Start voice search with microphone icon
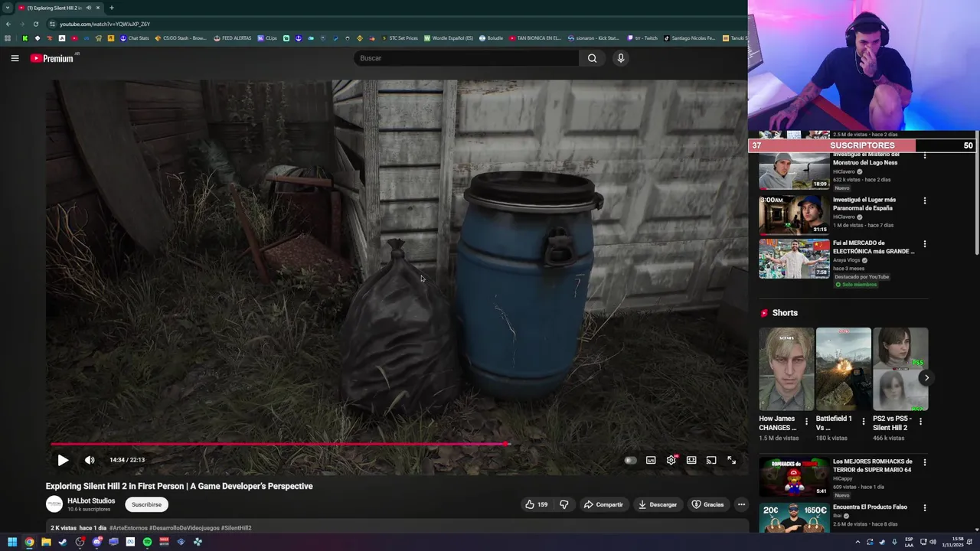The height and width of the screenshot is (551, 980). coord(621,58)
